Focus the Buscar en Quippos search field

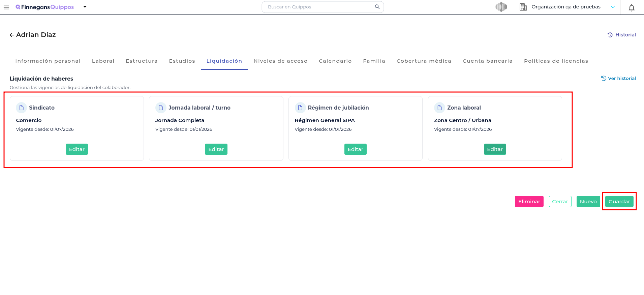pyautogui.click(x=323, y=7)
